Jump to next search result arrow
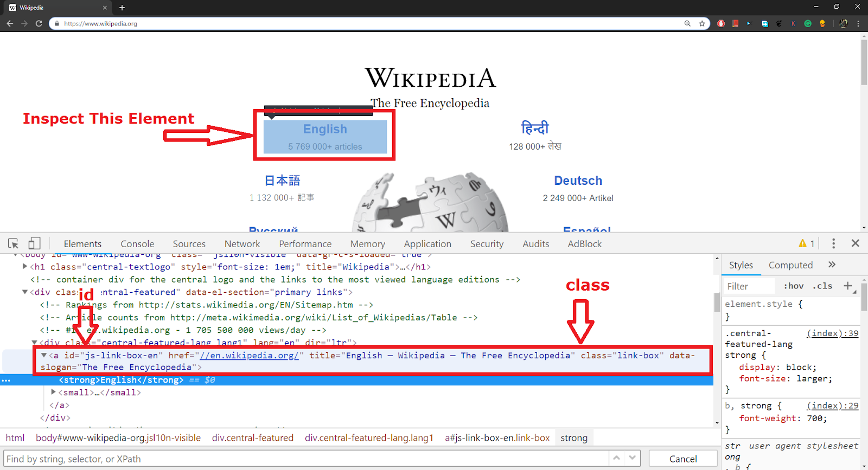 (633, 458)
